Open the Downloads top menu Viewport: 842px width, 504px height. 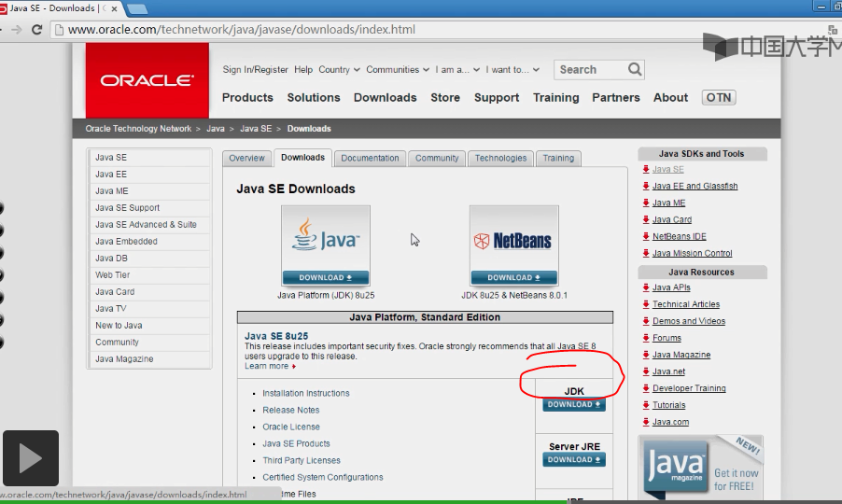[385, 98]
